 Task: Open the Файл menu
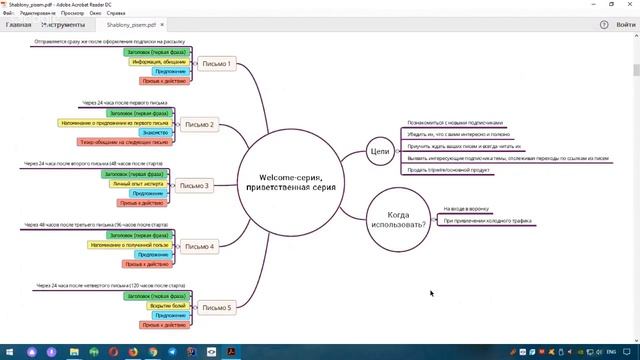(x=8, y=13)
